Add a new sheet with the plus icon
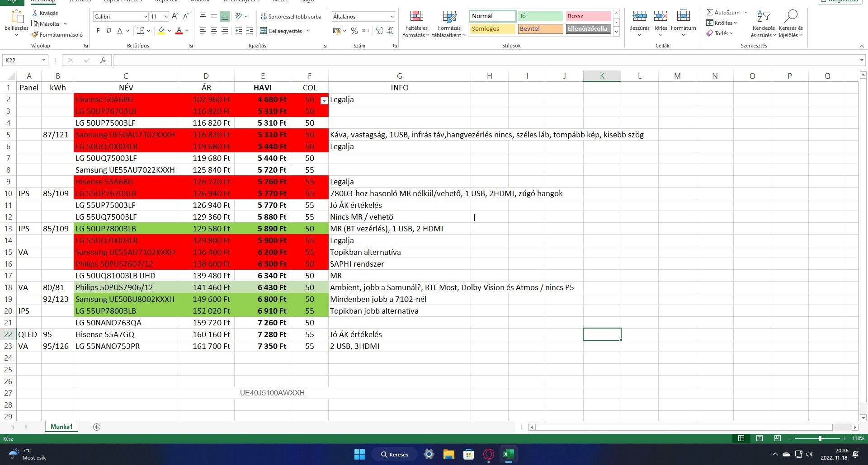The height and width of the screenshot is (465, 868). coord(96,427)
